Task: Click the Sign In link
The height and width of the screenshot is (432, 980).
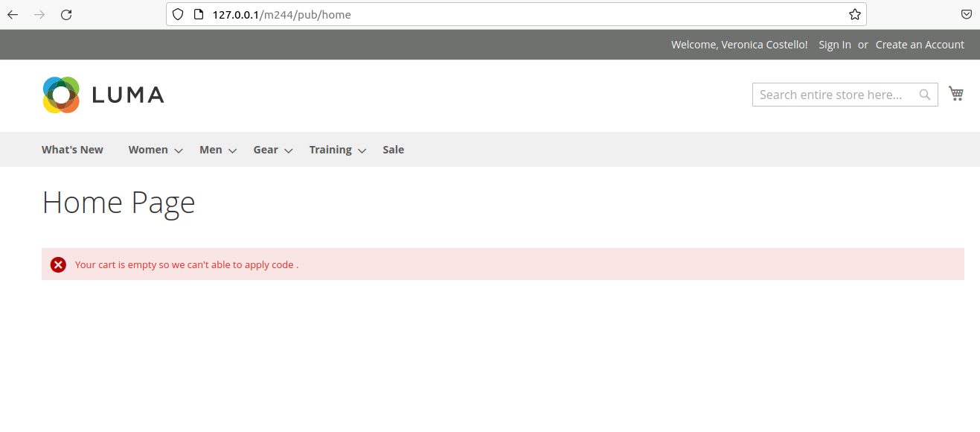Action: pyautogui.click(x=834, y=45)
